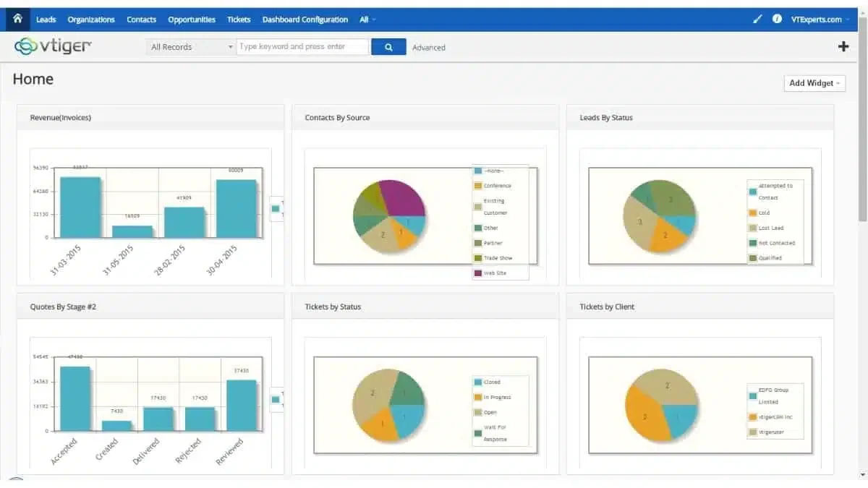Click the Cold legend swatch in Leads chart
This screenshot has width=868, height=488.
[753, 213]
